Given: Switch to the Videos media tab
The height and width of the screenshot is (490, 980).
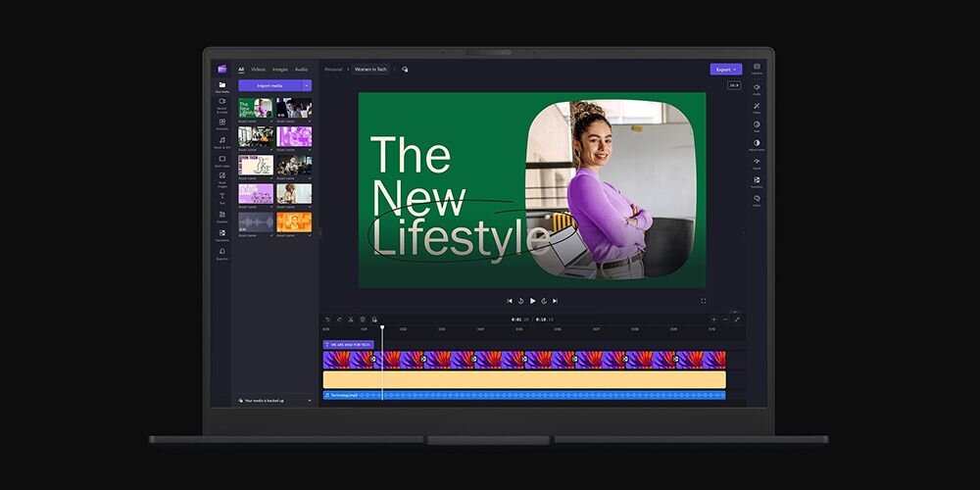Looking at the screenshot, I should coord(258,70).
